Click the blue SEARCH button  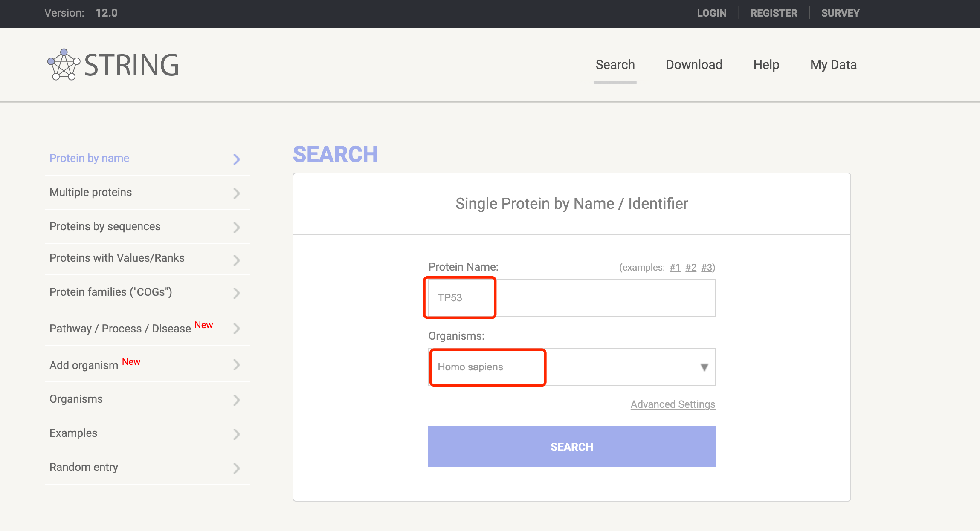coord(571,446)
